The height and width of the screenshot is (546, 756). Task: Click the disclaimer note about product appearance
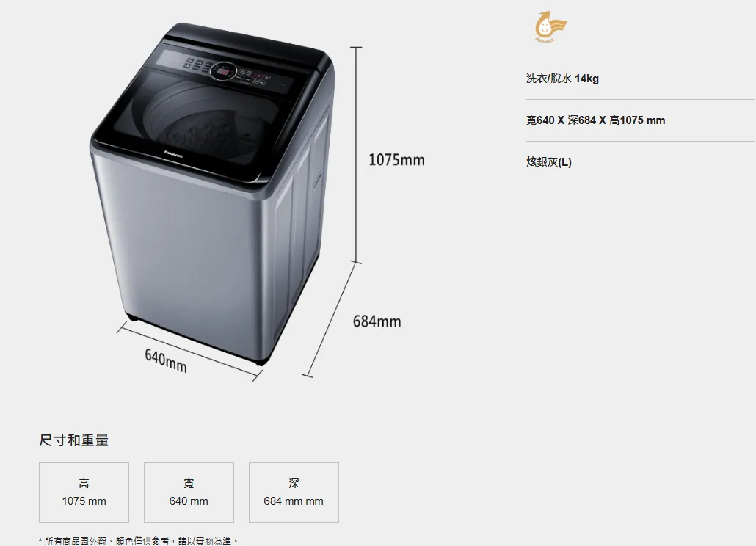139,541
